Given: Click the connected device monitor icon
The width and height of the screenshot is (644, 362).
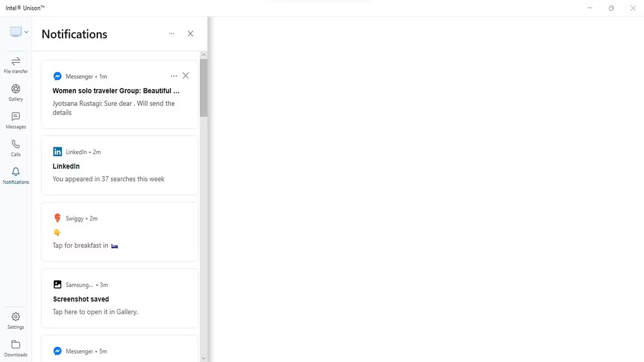Looking at the screenshot, I should (x=16, y=32).
